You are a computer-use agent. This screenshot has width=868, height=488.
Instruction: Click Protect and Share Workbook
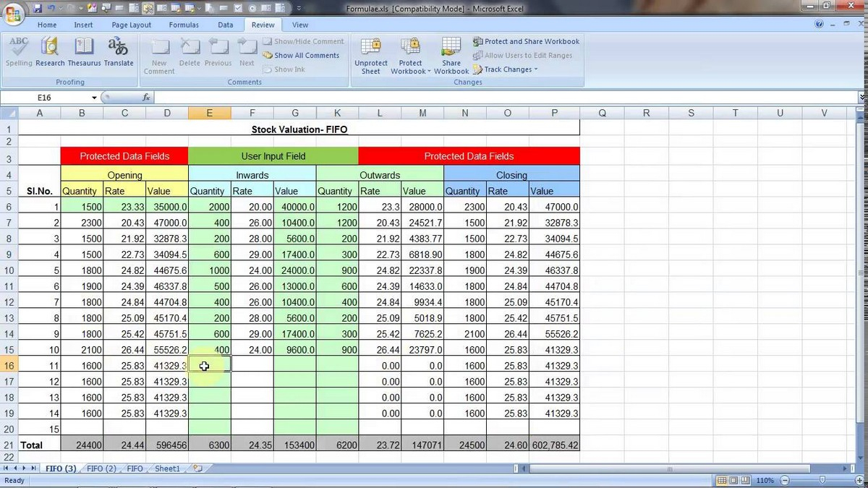tap(526, 41)
